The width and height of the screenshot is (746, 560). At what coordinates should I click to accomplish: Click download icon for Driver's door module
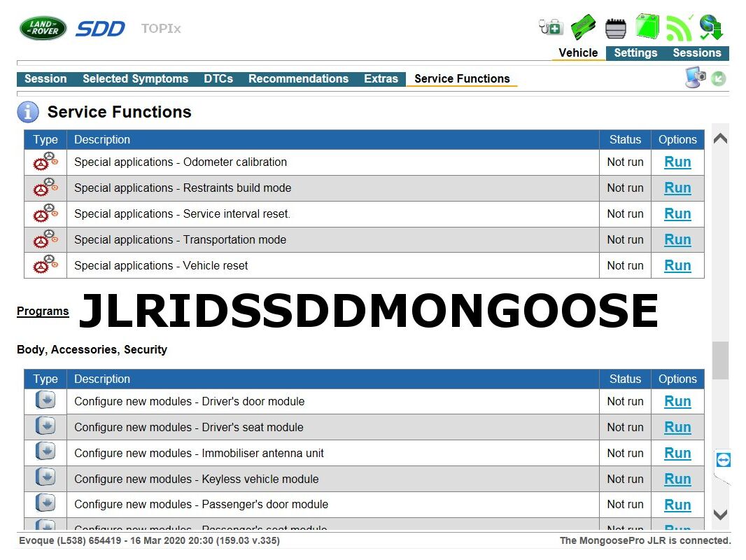[x=45, y=400]
